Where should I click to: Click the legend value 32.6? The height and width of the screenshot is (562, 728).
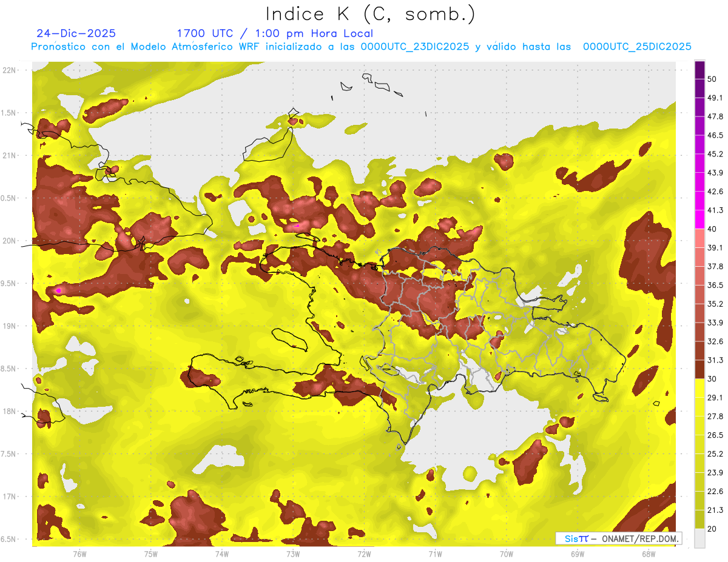point(715,341)
